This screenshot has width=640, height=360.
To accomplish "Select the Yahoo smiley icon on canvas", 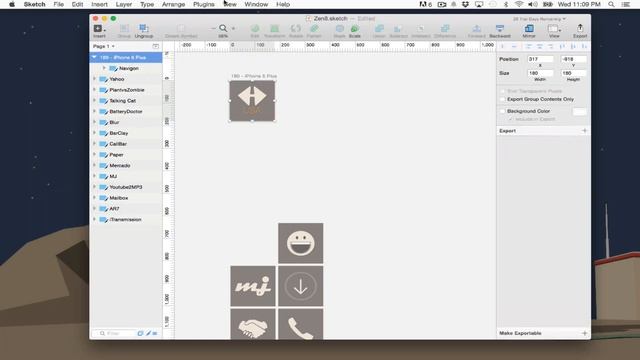I will [300, 243].
